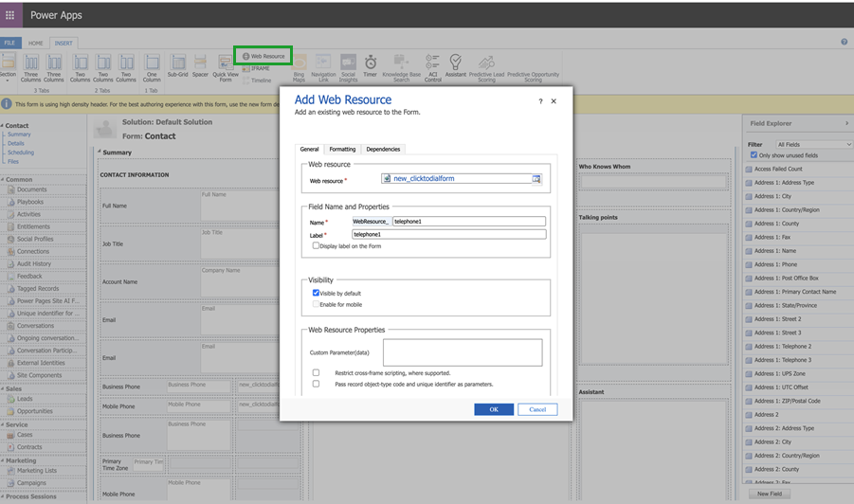Click the Cancel button

537,409
